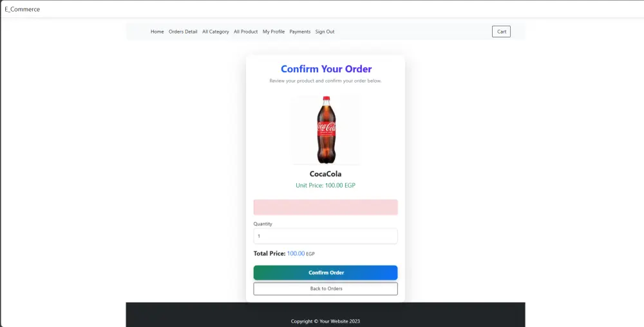644x327 pixels.
Task: Select the CocaCola product name
Action: click(x=325, y=174)
